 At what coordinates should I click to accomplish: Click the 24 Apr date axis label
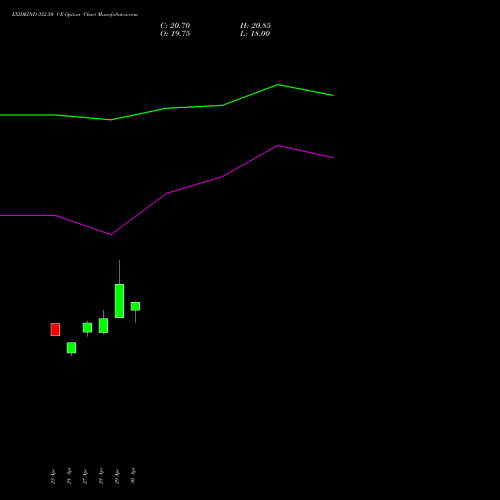tap(69, 476)
